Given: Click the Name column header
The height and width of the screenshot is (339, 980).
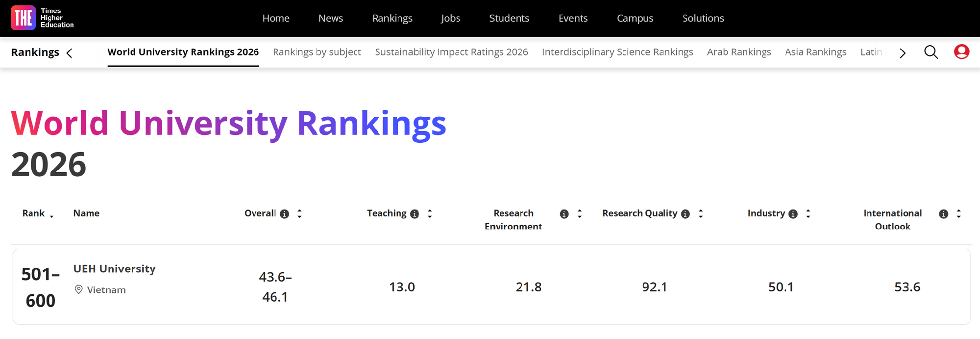Looking at the screenshot, I should (86, 213).
